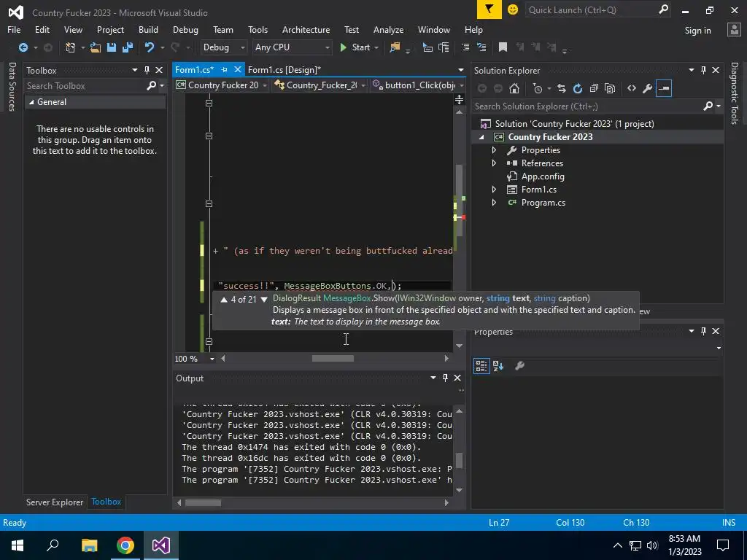The image size is (747, 560).
Task: Click the Alphabetical sort icon in Properties
Action: coord(498,366)
